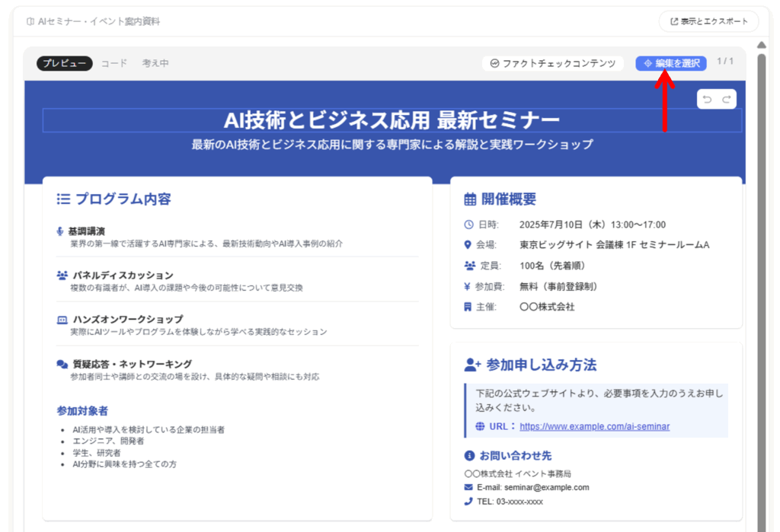780x532 pixels.
Task: Click the book icon beside document title
Action: [x=30, y=21]
